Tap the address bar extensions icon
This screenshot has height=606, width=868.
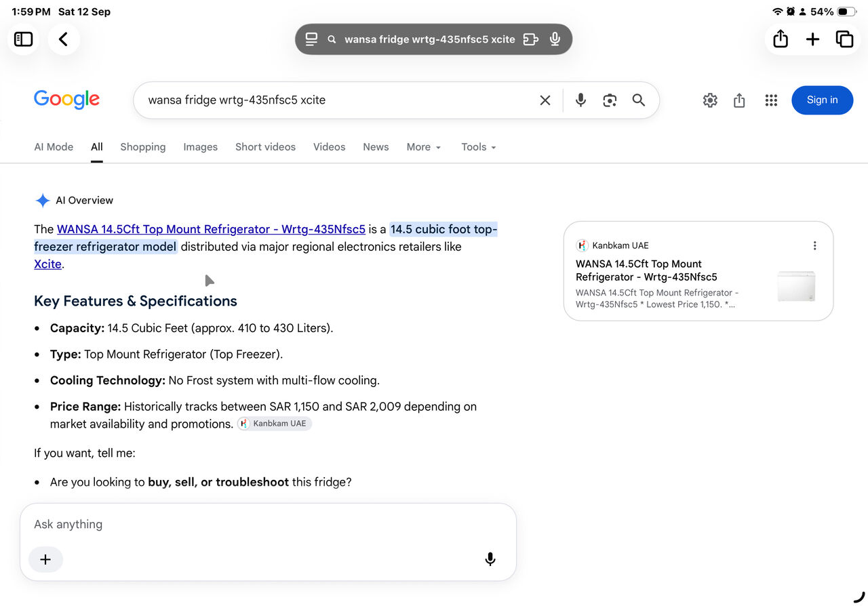click(531, 39)
